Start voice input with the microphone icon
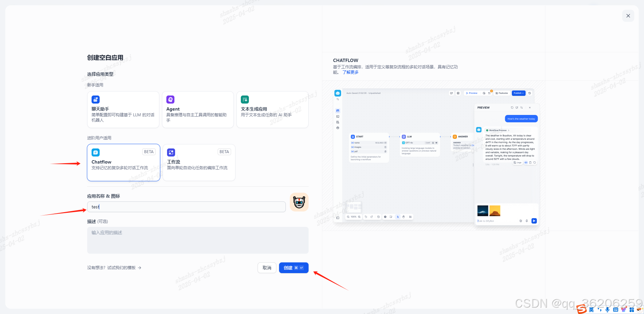 (x=607, y=310)
